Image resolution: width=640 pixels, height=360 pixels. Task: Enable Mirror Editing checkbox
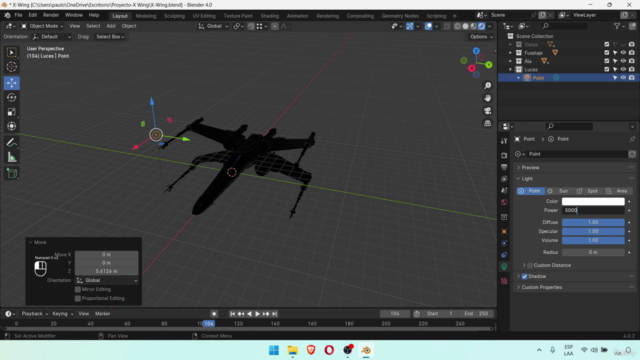(x=78, y=289)
